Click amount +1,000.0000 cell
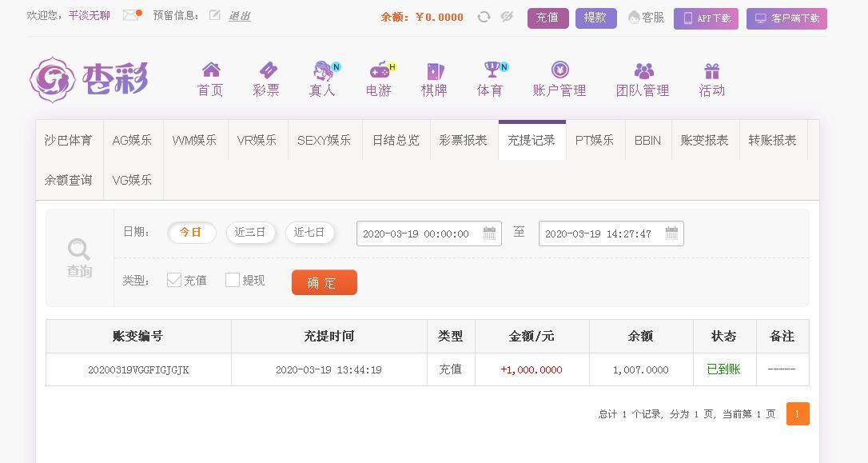This screenshot has height=463, width=868. point(532,370)
